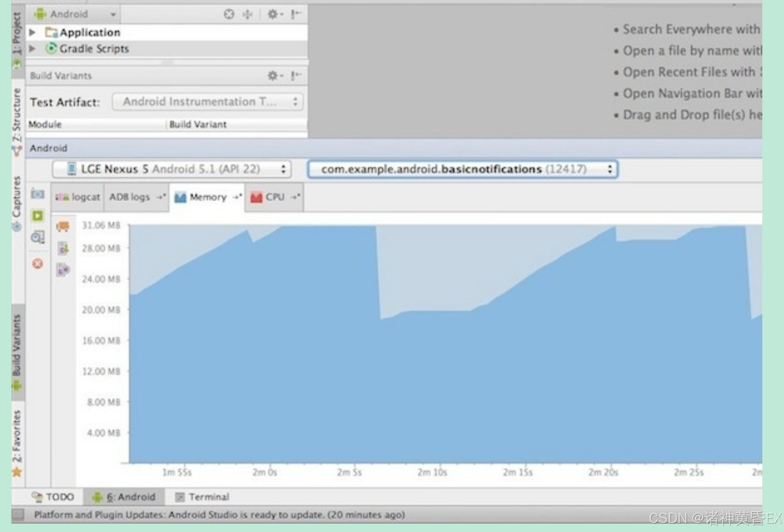This screenshot has height=532, width=784.
Task: Click the 20.00 MB memory axis label
Action: tap(101, 310)
